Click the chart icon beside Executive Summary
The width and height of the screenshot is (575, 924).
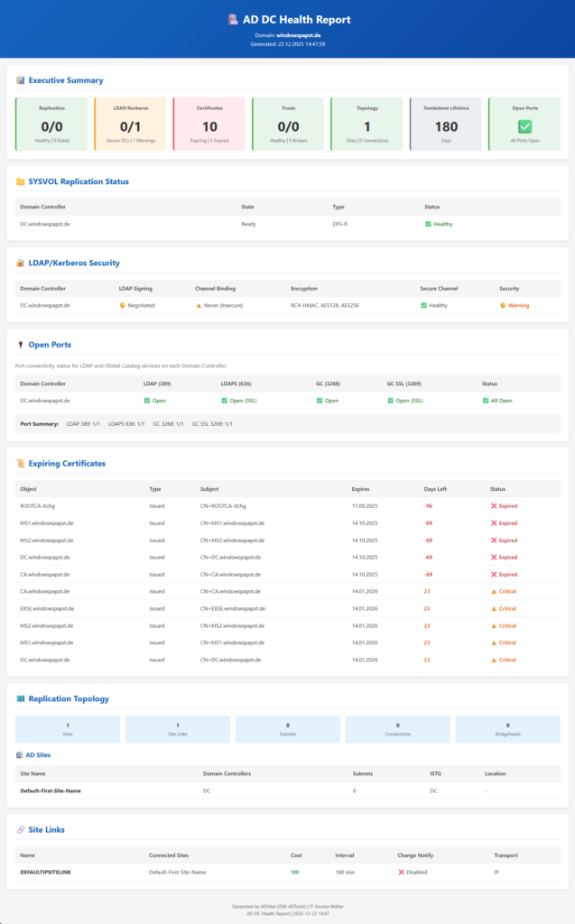20,80
